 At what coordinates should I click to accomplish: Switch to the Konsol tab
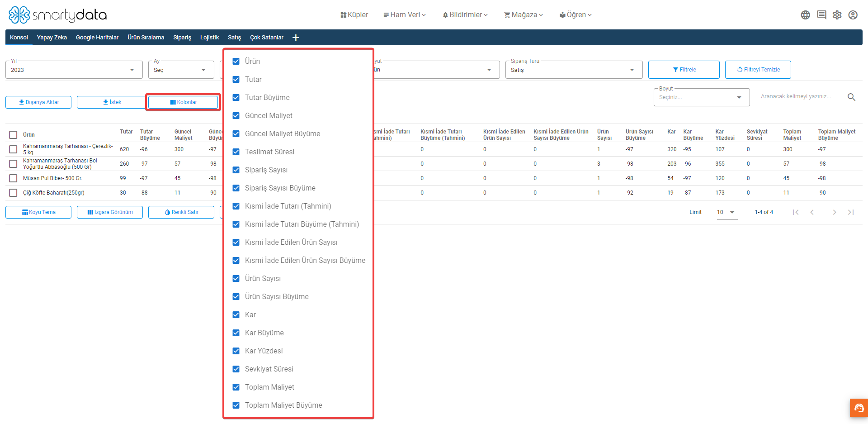pos(19,38)
